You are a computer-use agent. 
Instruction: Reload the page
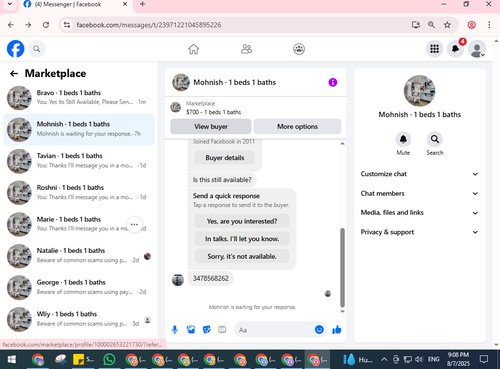click(46, 25)
